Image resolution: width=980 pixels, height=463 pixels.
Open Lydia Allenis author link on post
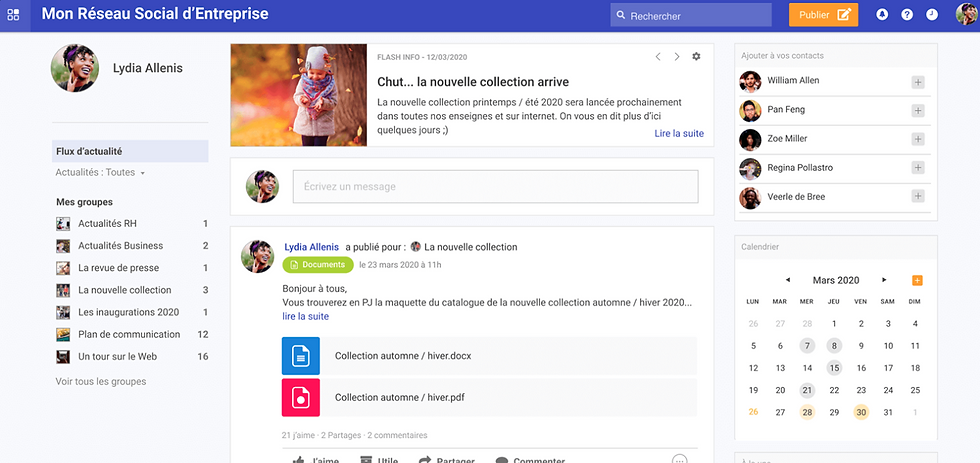311,247
